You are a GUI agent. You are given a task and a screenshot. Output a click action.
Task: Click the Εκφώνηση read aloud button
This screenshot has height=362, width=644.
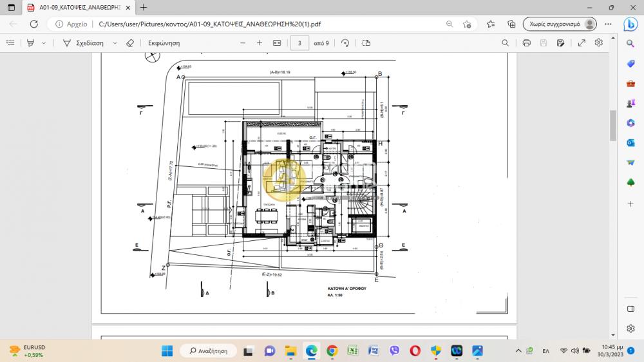pyautogui.click(x=164, y=43)
